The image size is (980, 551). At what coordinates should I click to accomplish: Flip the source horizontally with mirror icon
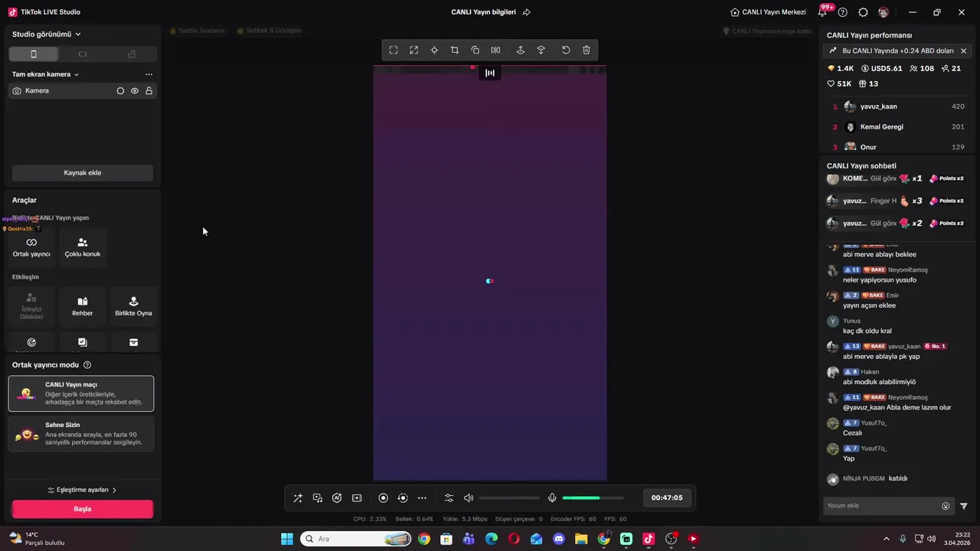pyautogui.click(x=495, y=50)
